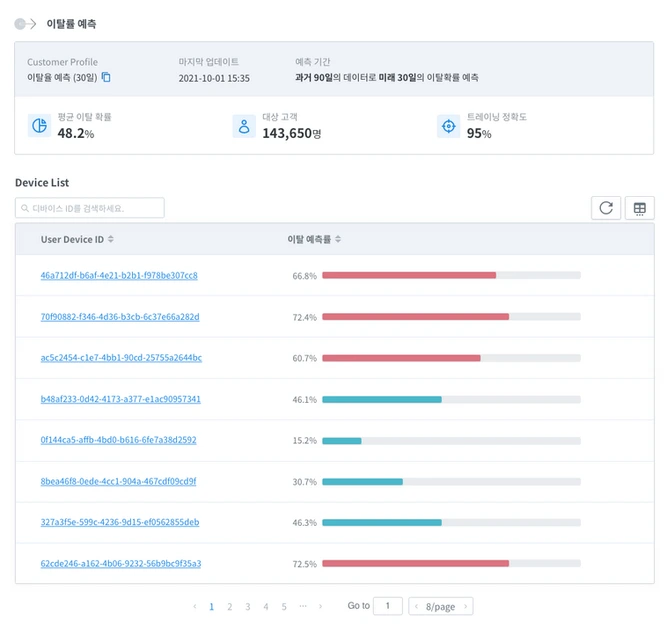Click the 48.2% average churn value

click(x=76, y=134)
